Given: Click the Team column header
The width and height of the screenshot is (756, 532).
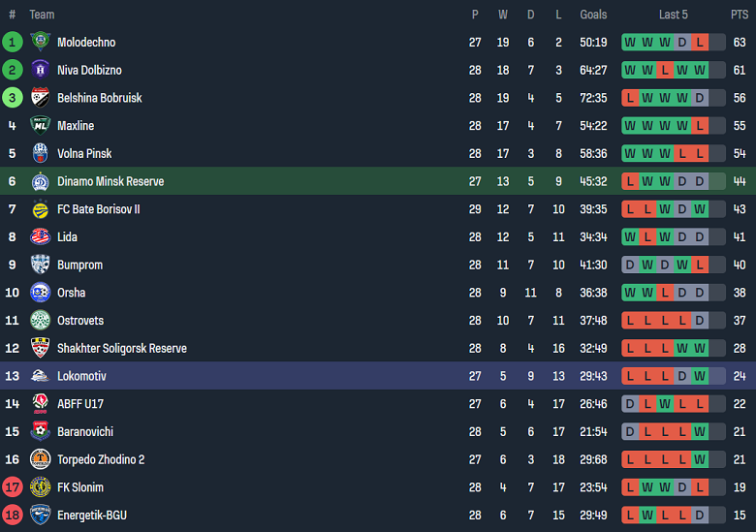Looking at the screenshot, I should pyautogui.click(x=42, y=15).
